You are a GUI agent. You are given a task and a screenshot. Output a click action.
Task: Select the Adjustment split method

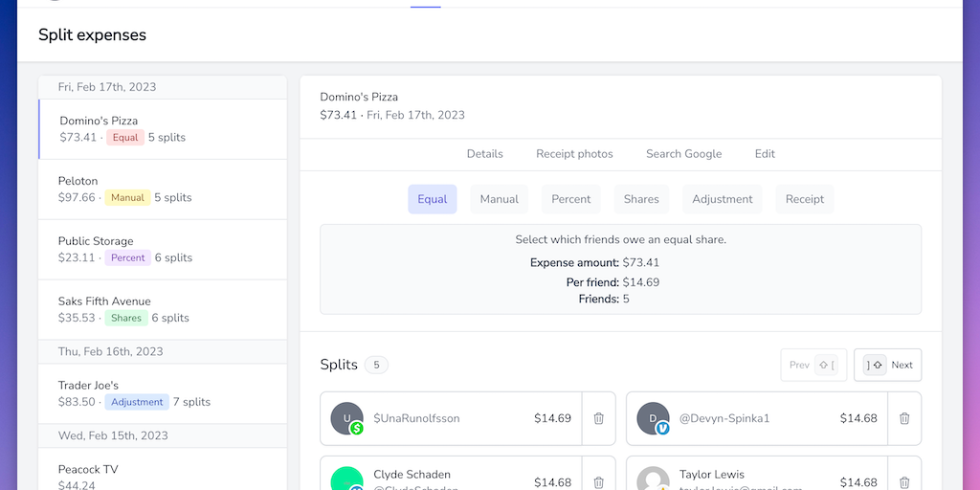(x=722, y=199)
